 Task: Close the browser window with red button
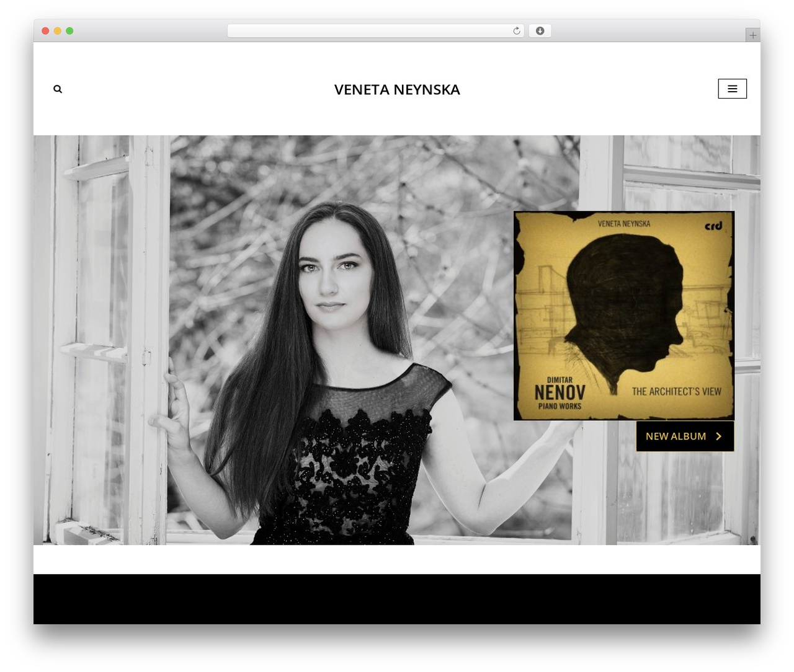click(45, 31)
